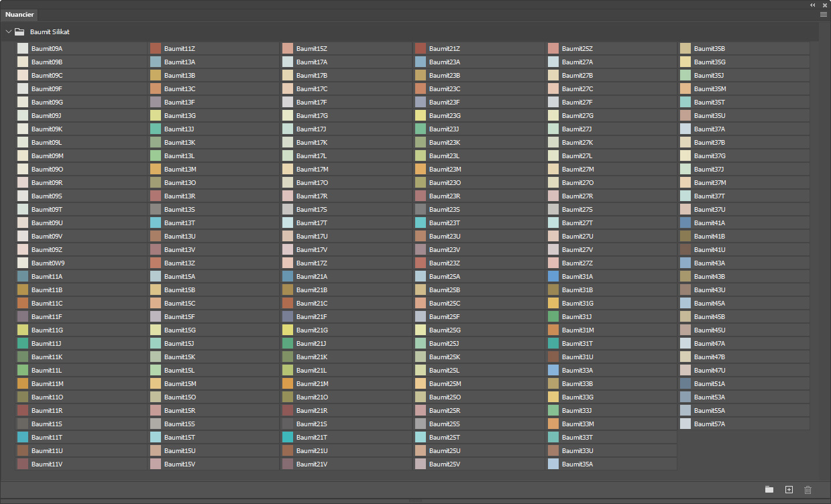The image size is (831, 504).
Task: Select the Baumit35A swatch row
Action: [612, 464]
